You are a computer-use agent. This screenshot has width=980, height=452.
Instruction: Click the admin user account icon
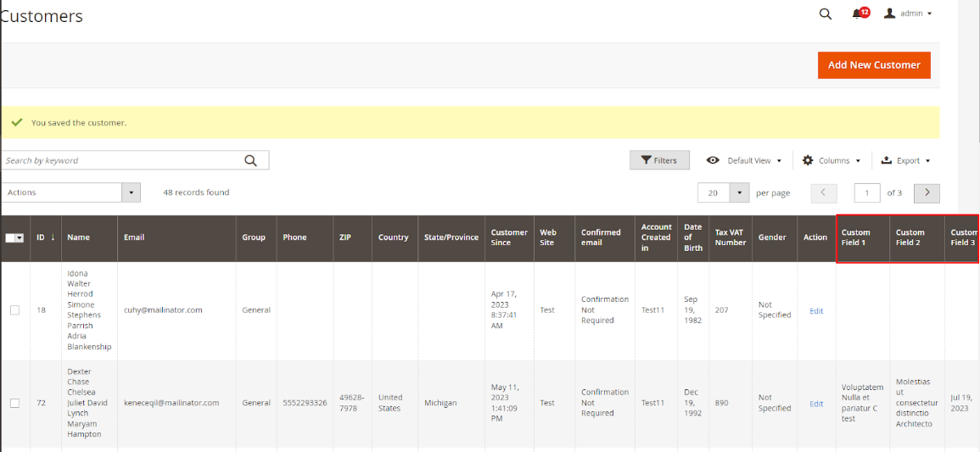(890, 14)
